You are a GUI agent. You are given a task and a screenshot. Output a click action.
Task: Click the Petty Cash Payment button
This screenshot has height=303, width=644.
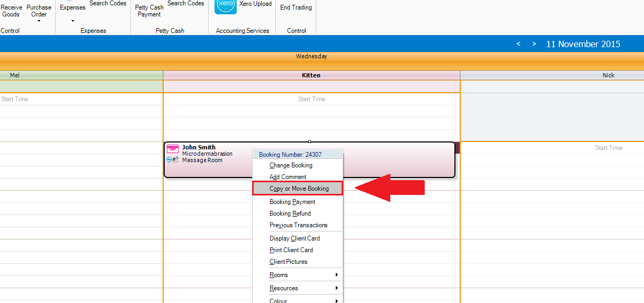(149, 11)
